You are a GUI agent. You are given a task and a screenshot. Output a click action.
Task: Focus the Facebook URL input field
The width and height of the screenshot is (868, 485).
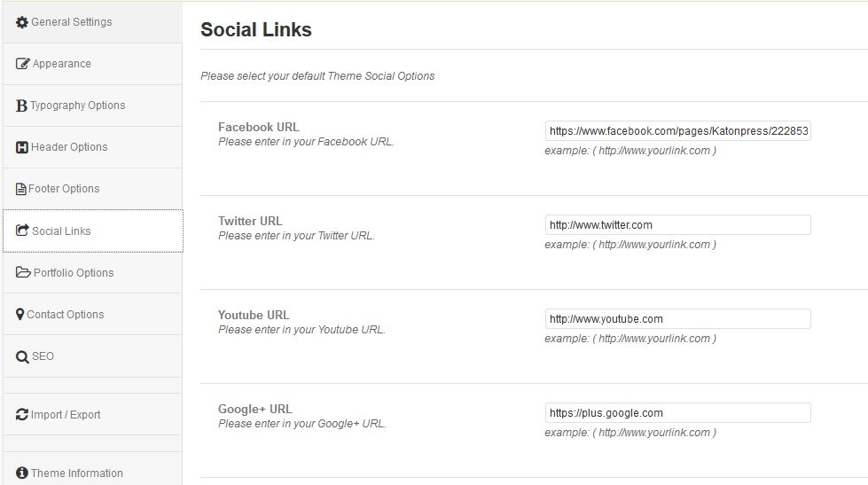click(677, 131)
